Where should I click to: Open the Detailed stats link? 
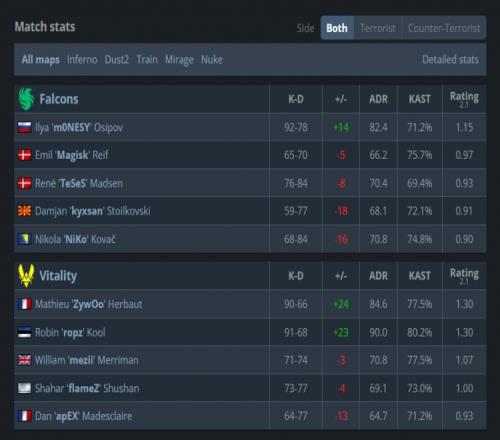click(x=450, y=60)
